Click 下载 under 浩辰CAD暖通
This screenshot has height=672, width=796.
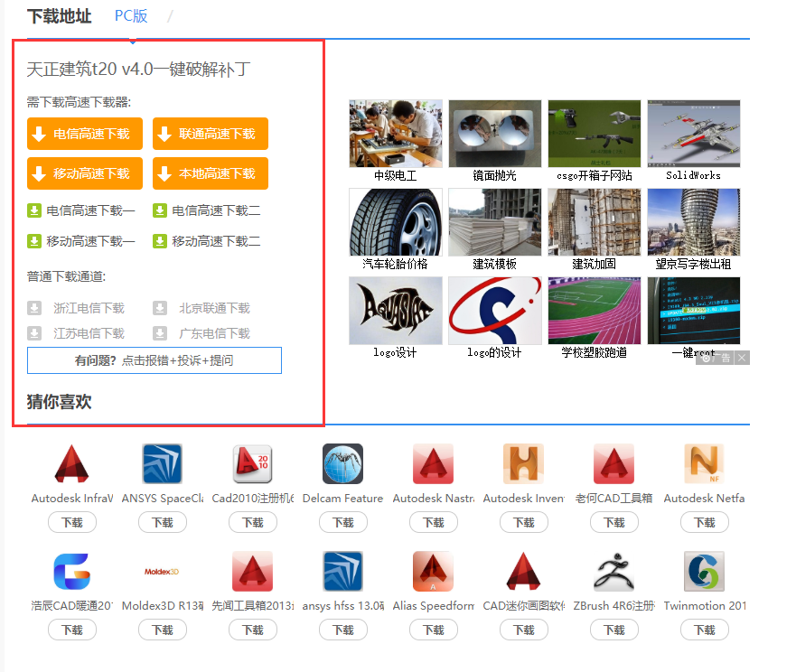click(72, 630)
